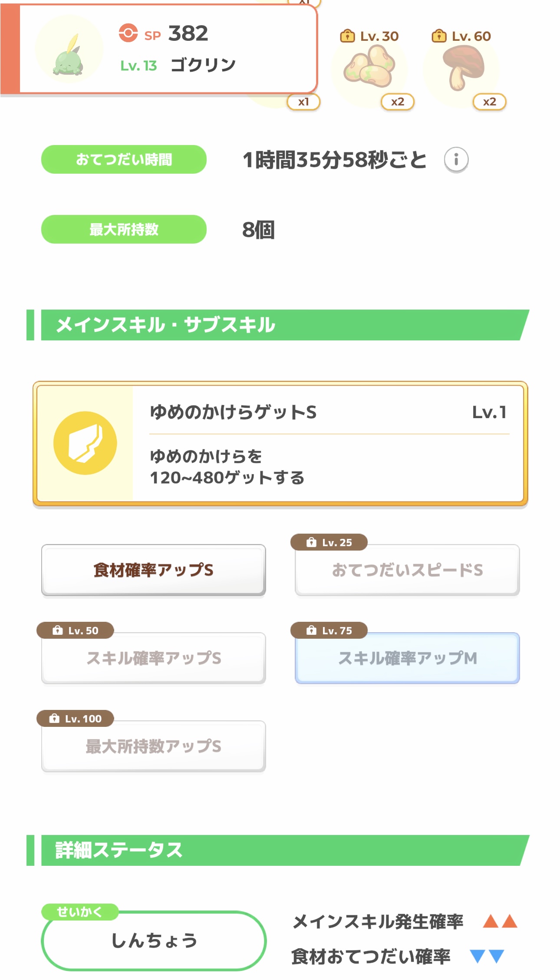
Task: Tap the しんちょう nature button
Action: pyautogui.click(x=154, y=940)
